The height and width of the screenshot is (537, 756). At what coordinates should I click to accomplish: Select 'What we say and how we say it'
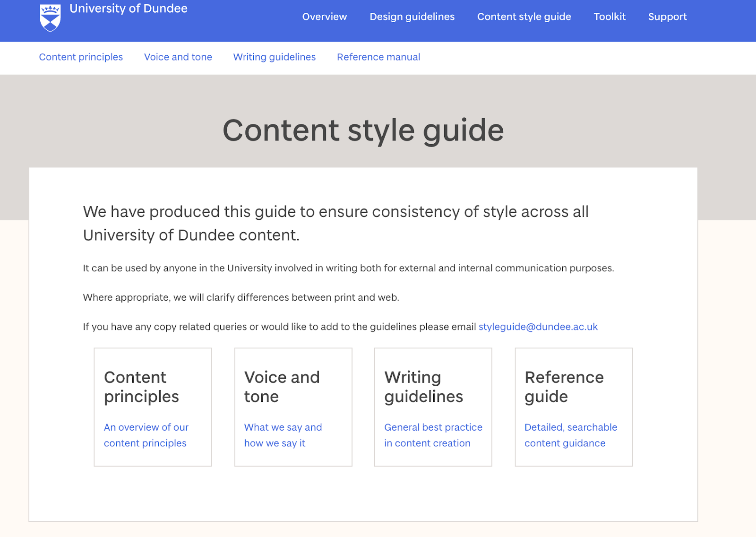pyautogui.click(x=283, y=435)
